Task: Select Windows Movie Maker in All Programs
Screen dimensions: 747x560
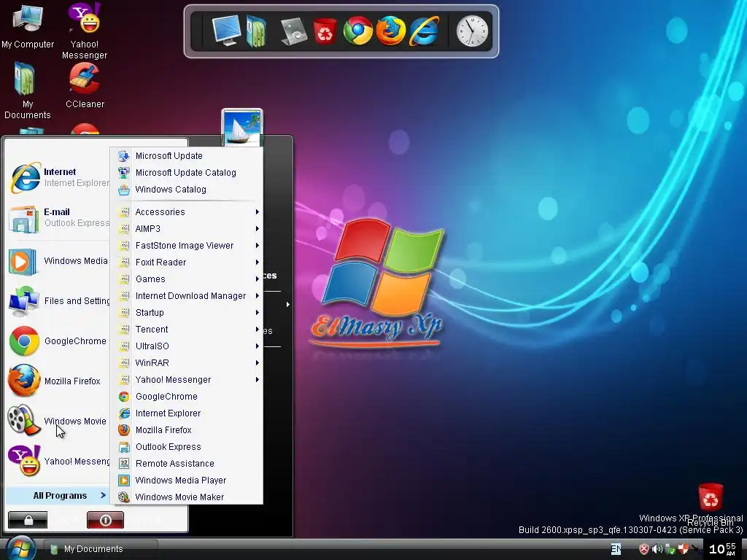Action: [x=187, y=497]
